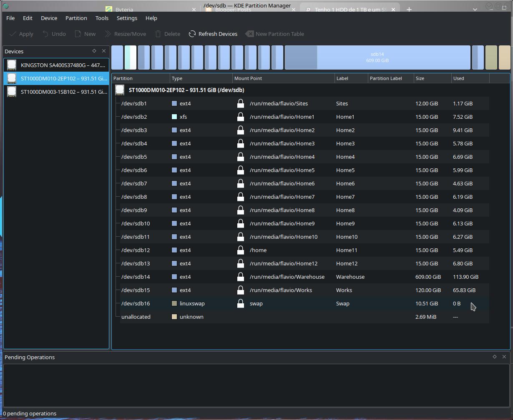This screenshot has width=513, height=420.
Task: Click the lock icon in swap row
Action: pyautogui.click(x=240, y=303)
